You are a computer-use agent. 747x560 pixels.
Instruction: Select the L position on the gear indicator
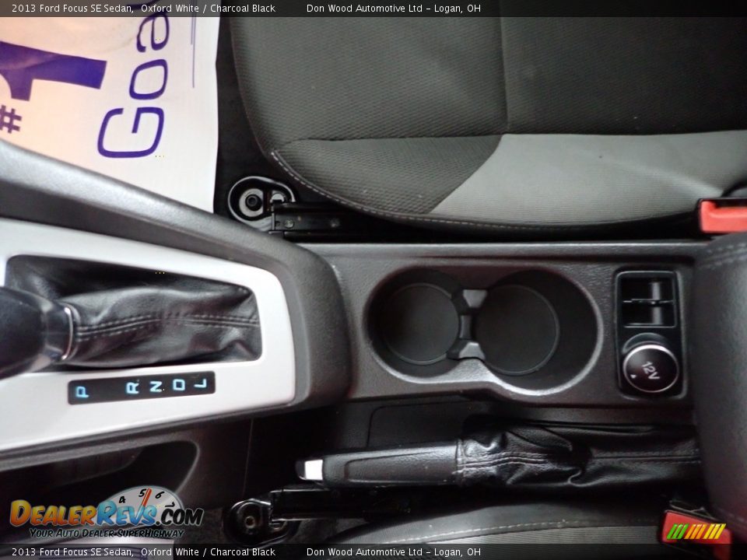click(202, 383)
